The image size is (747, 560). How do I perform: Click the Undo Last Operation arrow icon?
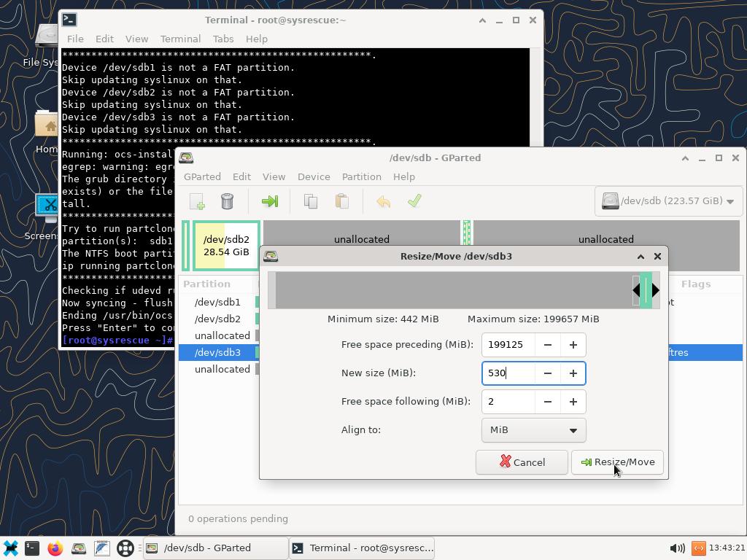(383, 201)
